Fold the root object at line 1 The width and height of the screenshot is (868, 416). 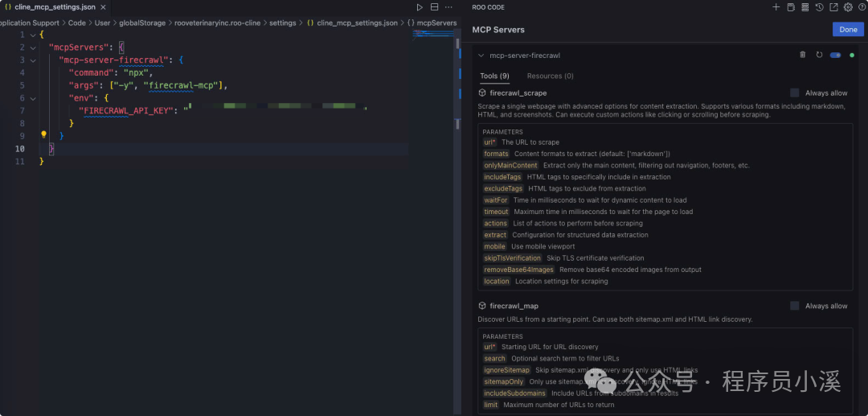click(x=33, y=35)
